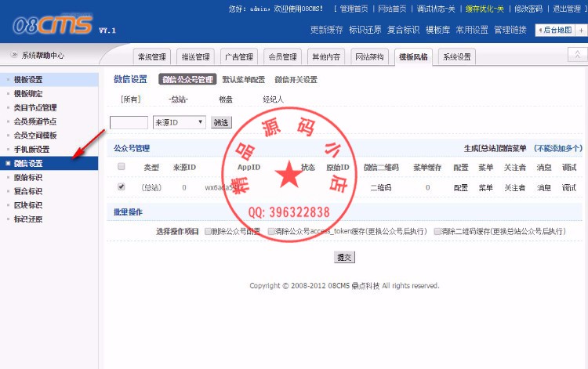588x369 pixels.
Task: Filter by 楼盘 category
Action: (x=226, y=99)
